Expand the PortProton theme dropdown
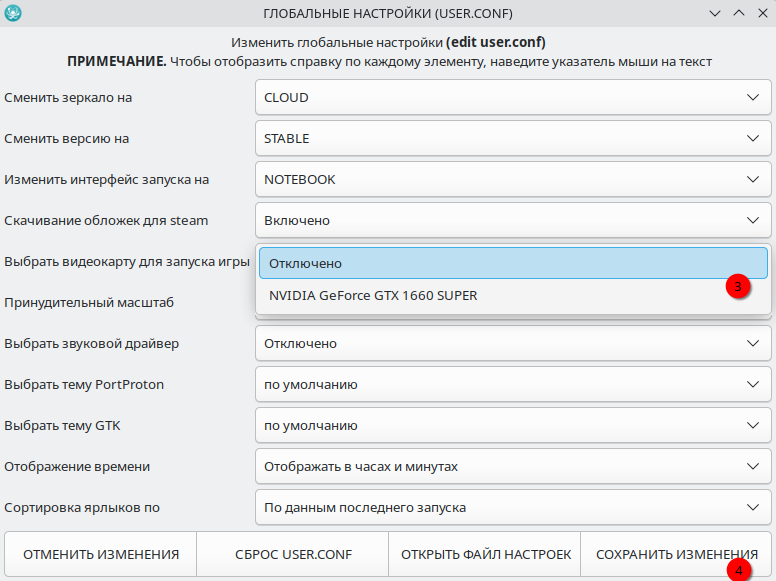 pyautogui.click(x=513, y=385)
